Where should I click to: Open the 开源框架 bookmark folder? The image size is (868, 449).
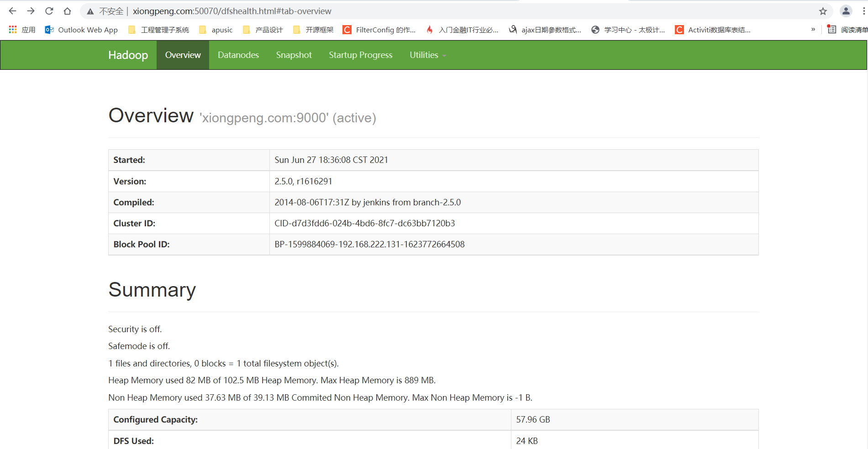click(x=313, y=30)
